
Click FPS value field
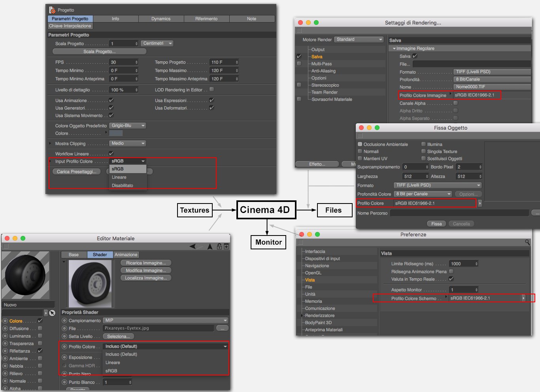pos(124,62)
